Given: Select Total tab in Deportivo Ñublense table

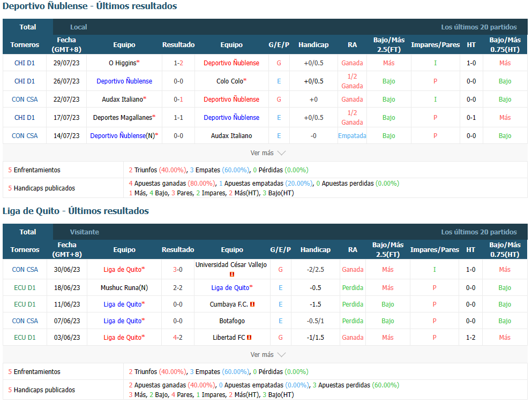Looking at the screenshot, I should click(27, 27).
